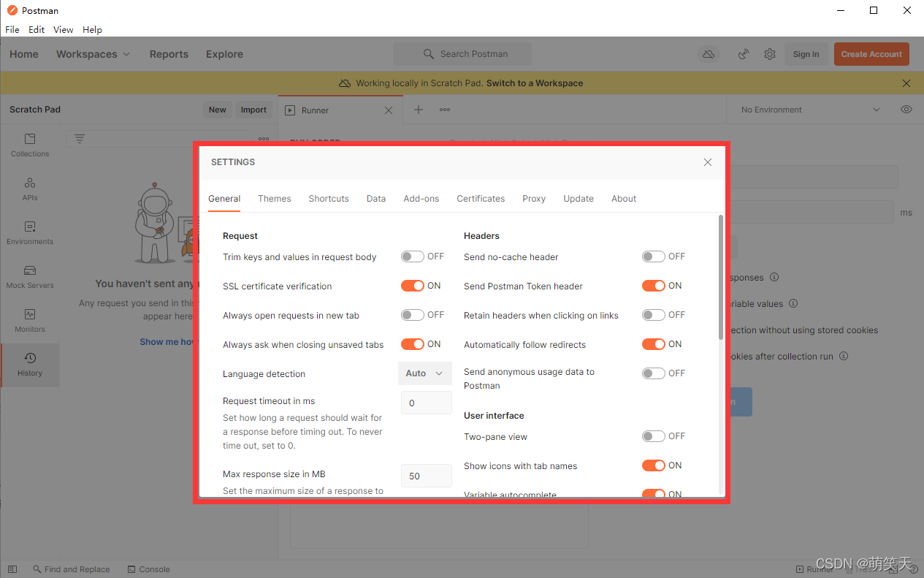Click the settings dialog vertical scrollbar
The height and width of the screenshot is (578, 924).
pos(721,278)
